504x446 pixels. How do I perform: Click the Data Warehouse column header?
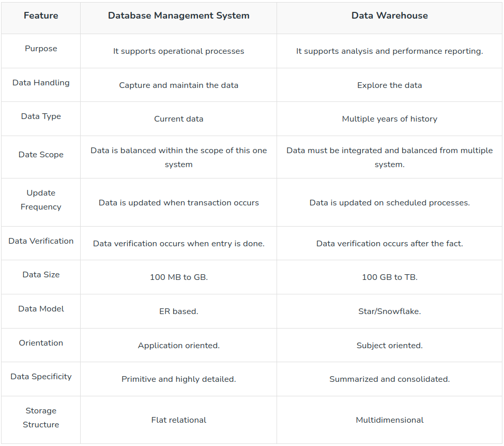coord(389,16)
